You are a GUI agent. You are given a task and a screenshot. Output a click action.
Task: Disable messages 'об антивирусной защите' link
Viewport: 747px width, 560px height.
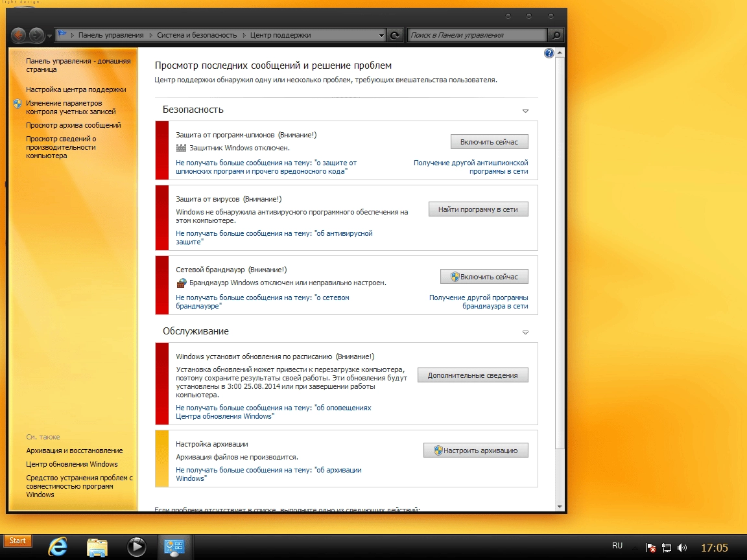274,238
